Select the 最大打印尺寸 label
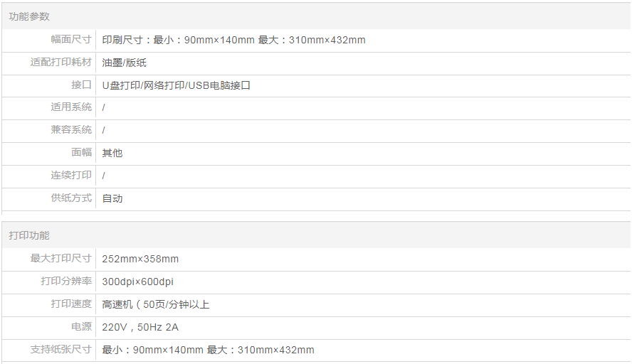Image resolution: width=632 pixels, height=364 pixels. coord(61,259)
